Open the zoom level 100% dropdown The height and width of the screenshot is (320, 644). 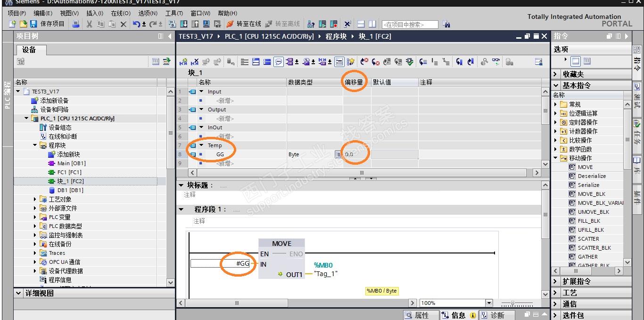(488, 303)
